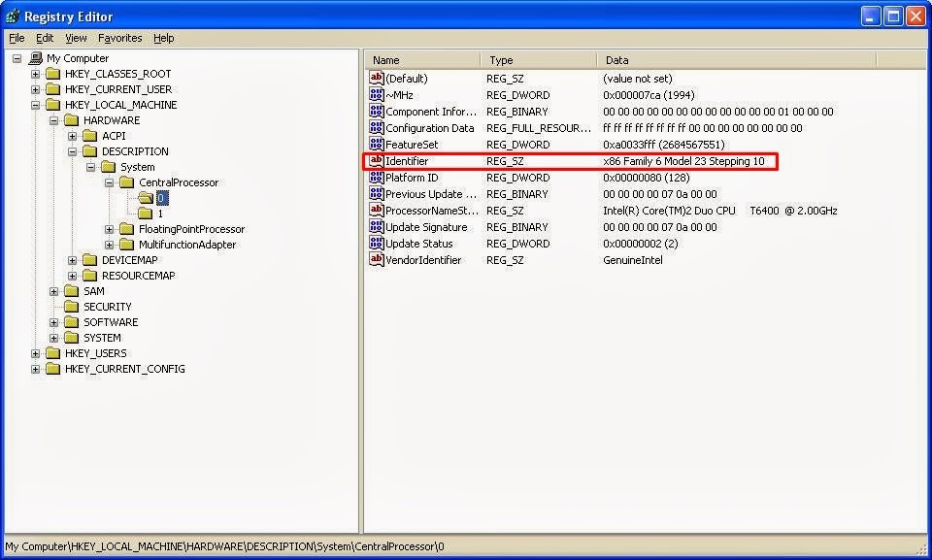Click the HKEY_CLASSES_ROOT folder icon
The height and width of the screenshot is (560, 932).
tap(53, 73)
